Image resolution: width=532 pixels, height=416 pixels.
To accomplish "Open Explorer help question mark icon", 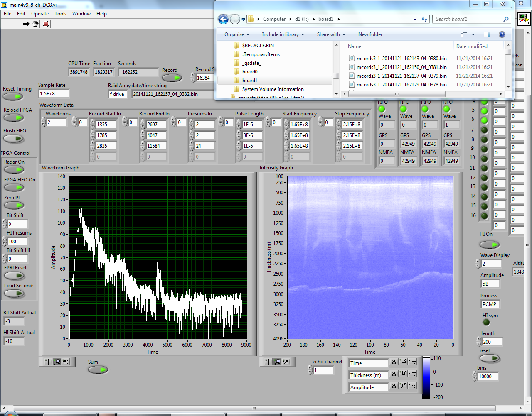I will click(x=502, y=34).
